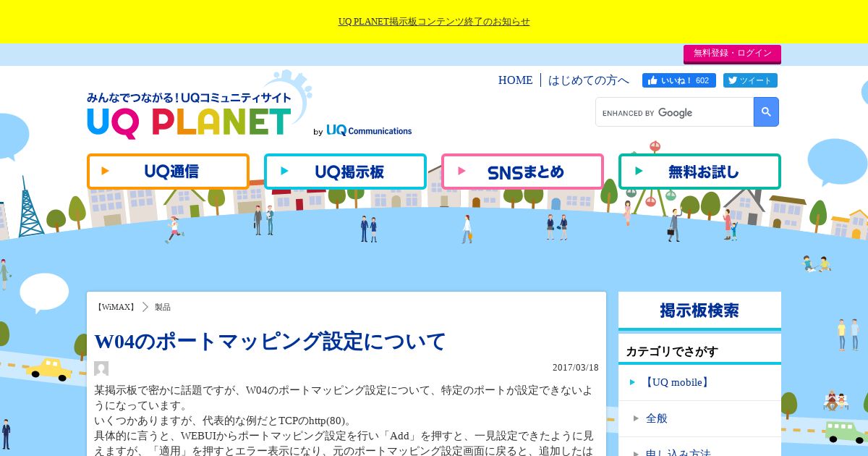Click the 製品 breadcrumb link
868x456 pixels.
tap(163, 307)
